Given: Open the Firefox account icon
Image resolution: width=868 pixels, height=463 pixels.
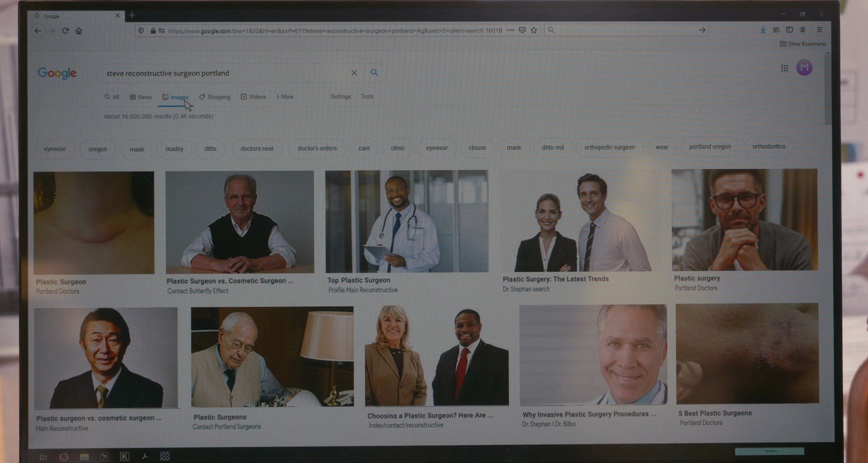Looking at the screenshot, I should point(803,30).
